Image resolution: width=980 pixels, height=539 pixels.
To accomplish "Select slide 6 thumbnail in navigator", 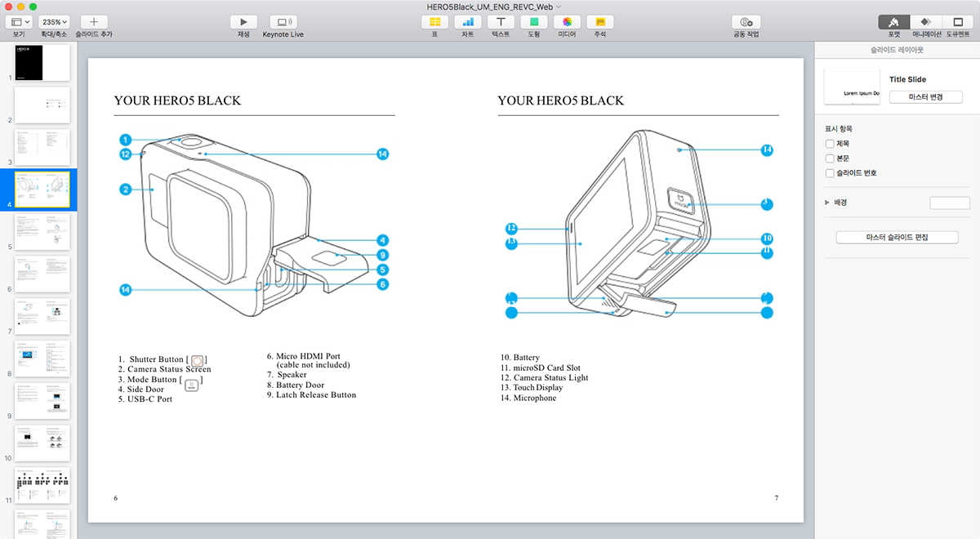I will pos(42,274).
